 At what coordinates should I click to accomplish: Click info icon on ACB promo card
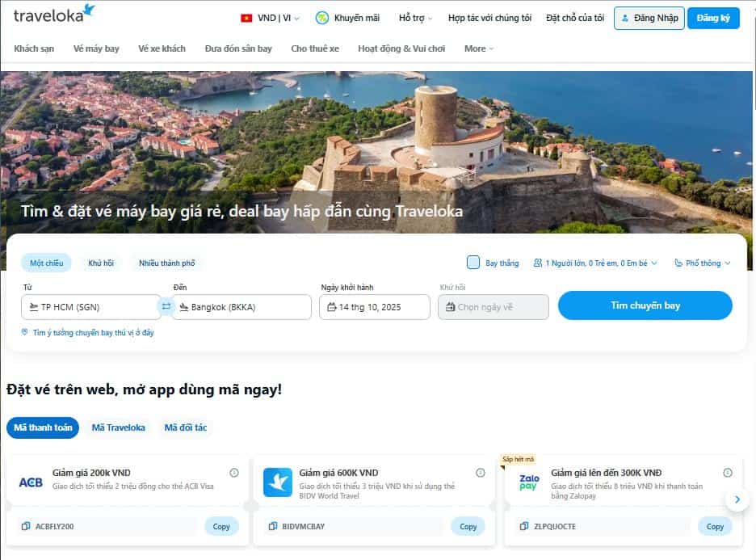(233, 473)
